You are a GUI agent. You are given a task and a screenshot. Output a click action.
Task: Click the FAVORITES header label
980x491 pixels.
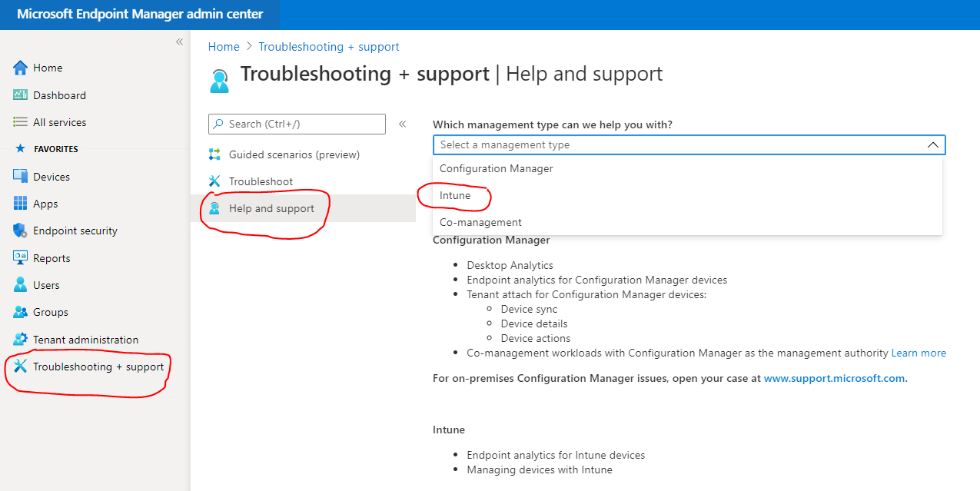pyautogui.click(x=56, y=149)
